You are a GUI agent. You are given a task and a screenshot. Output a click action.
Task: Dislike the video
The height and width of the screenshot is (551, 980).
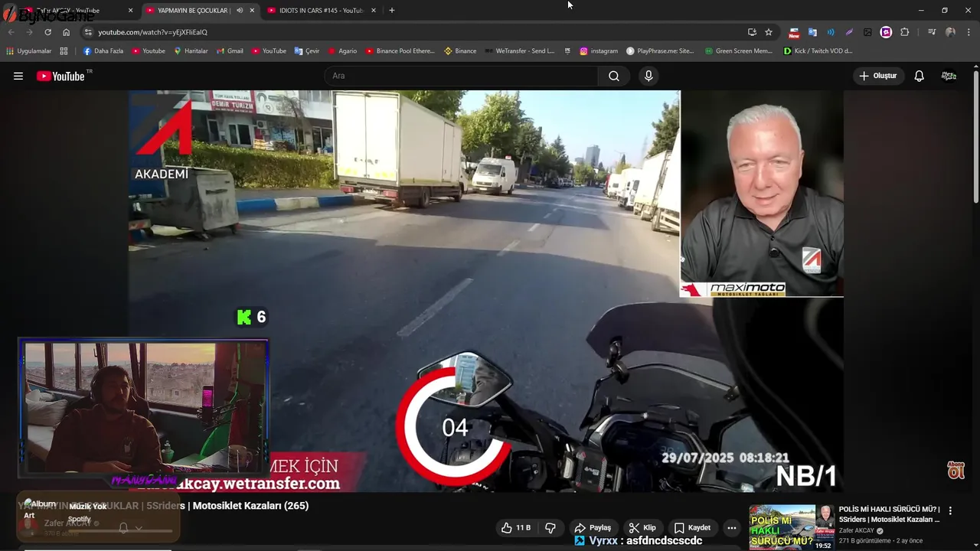(550, 528)
